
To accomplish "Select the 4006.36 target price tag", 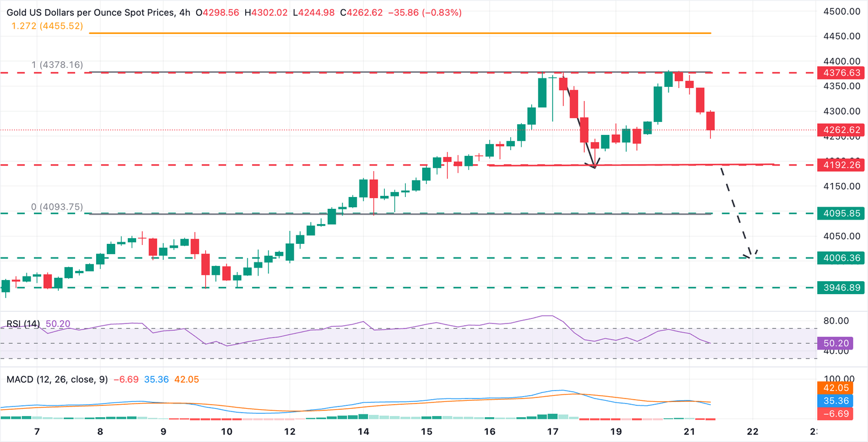I will pyautogui.click(x=841, y=258).
